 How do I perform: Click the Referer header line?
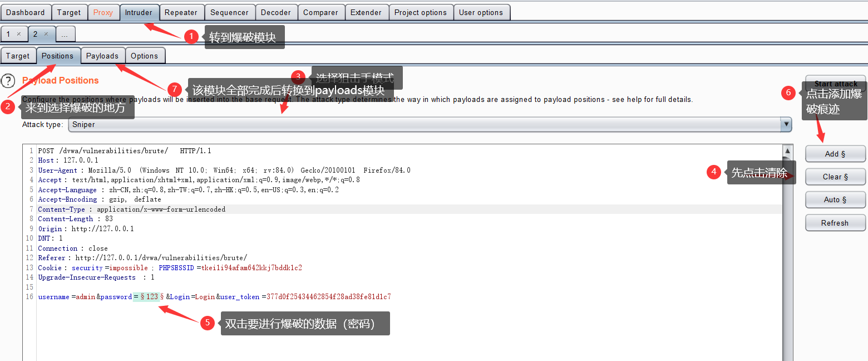point(142,258)
